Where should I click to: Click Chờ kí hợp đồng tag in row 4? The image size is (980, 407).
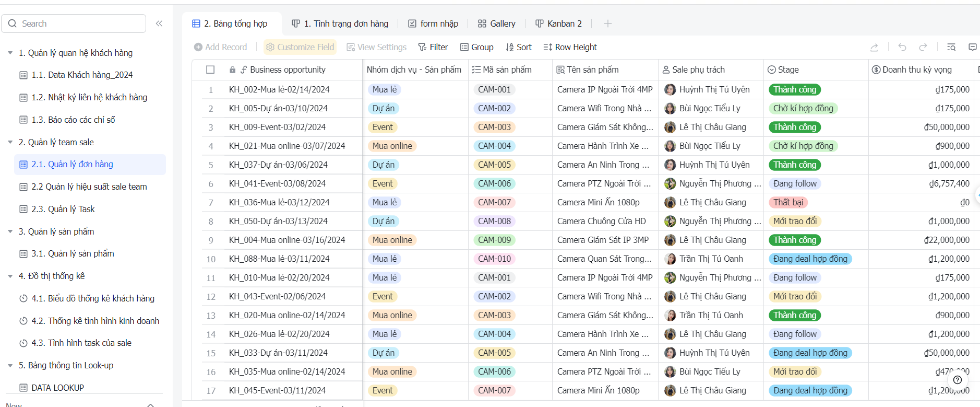point(803,146)
